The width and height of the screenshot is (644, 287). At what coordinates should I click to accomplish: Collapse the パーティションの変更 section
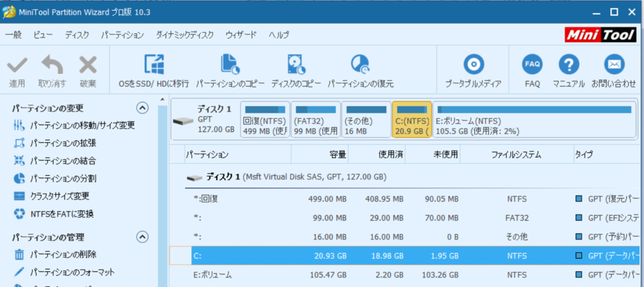pos(142,108)
